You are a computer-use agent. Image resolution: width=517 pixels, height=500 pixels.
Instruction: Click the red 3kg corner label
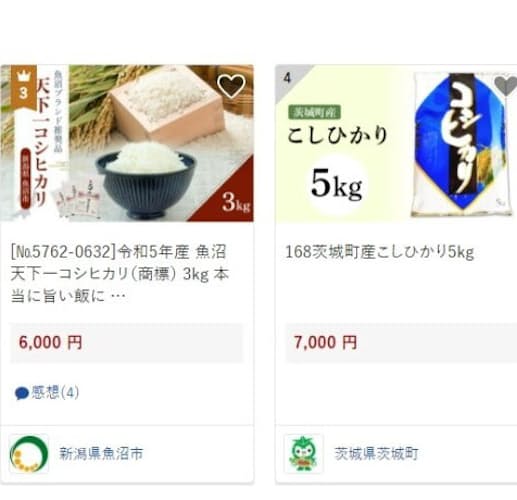(230, 197)
